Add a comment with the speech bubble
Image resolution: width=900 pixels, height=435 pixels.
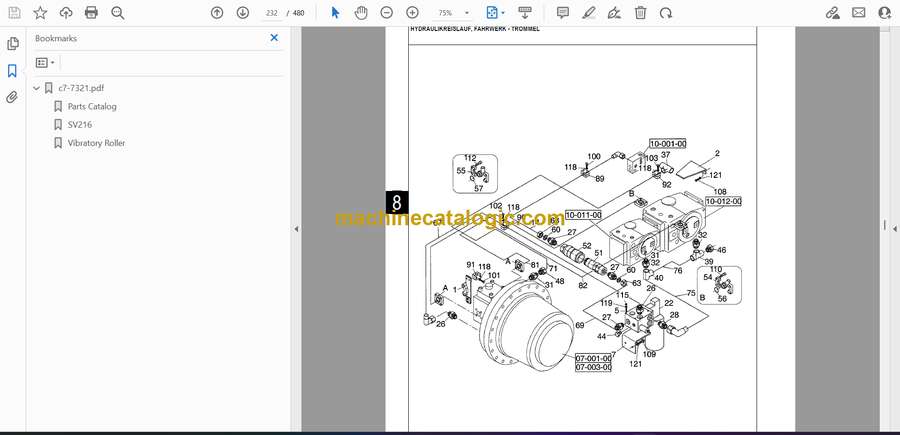click(563, 13)
